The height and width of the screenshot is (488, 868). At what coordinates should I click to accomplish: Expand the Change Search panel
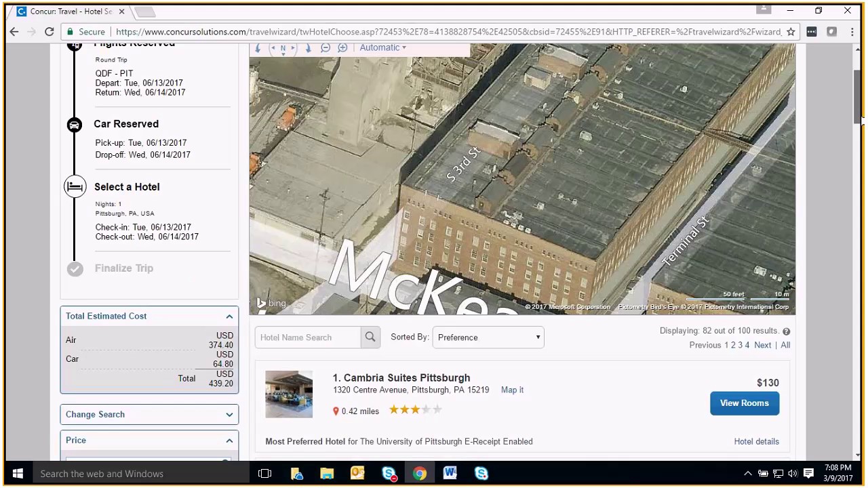pyautogui.click(x=229, y=415)
